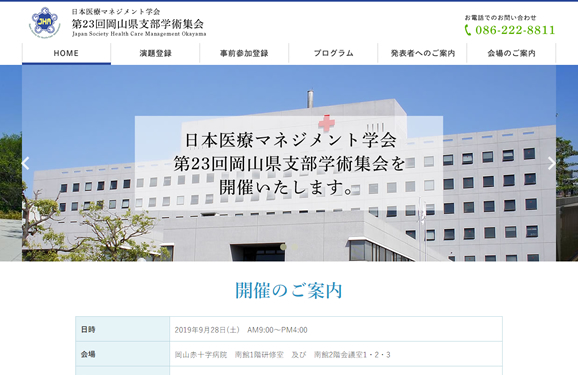
Task: Go to previous slide with left arrow
Action: 25,163
